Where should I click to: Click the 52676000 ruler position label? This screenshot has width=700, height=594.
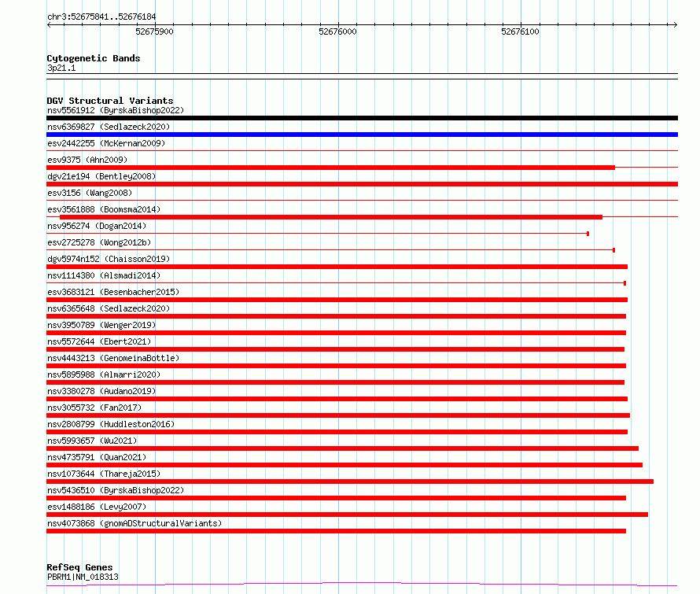coord(337,31)
